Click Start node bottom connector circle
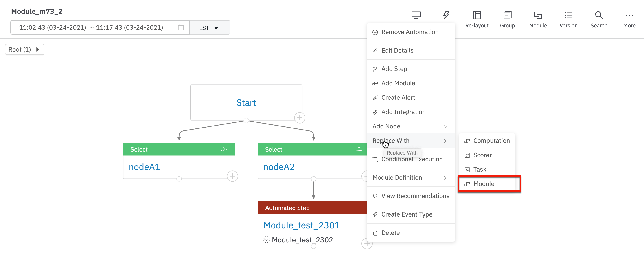 click(246, 121)
